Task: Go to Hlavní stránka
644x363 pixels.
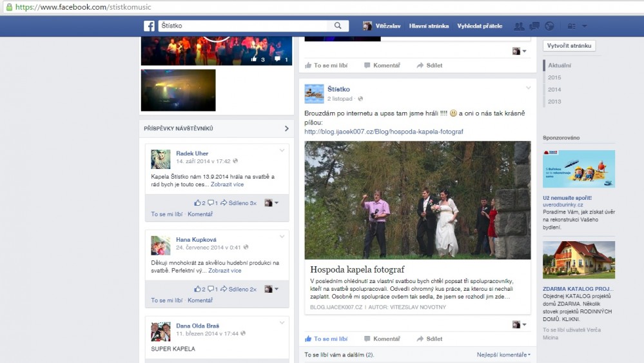Action: (x=429, y=26)
